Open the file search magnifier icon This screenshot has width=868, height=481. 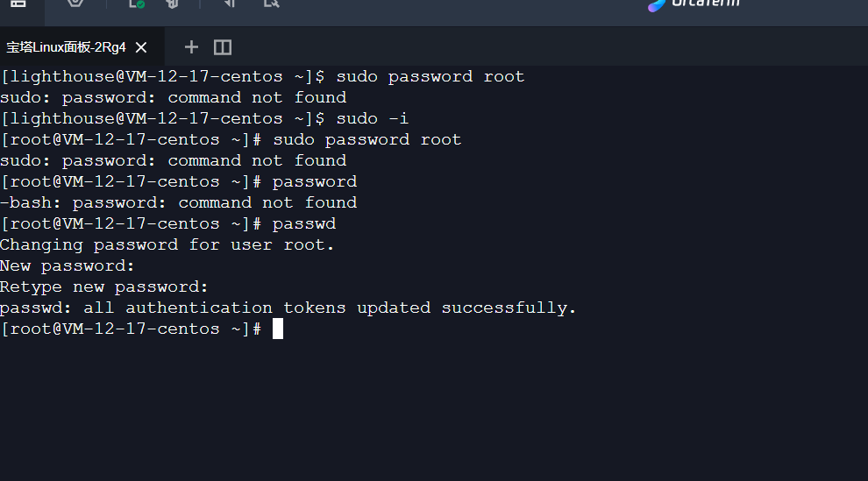[x=271, y=4]
